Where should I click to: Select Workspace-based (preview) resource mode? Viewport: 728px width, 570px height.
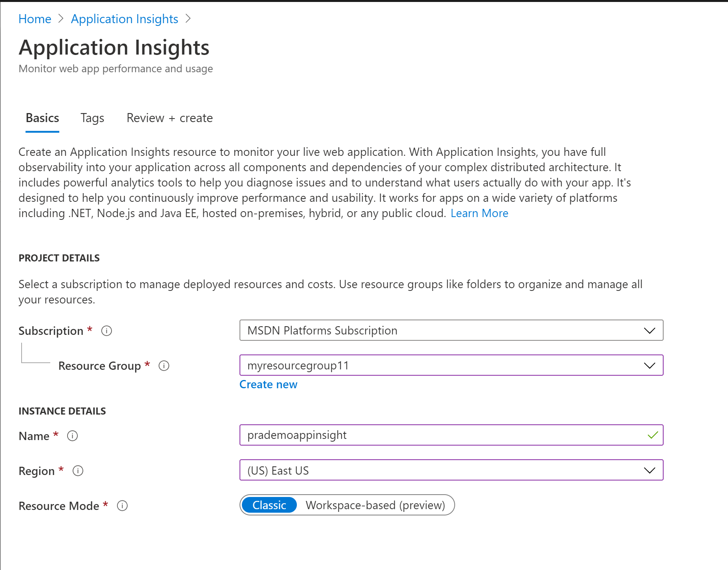375,505
